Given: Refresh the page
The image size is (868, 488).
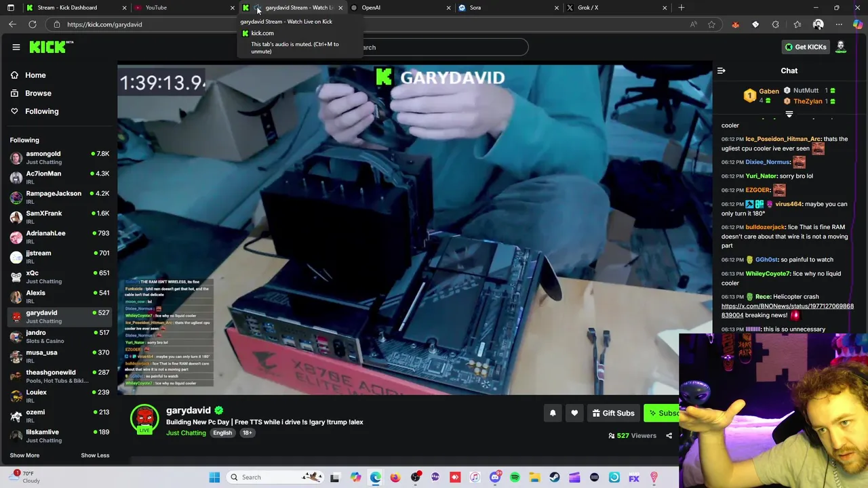Looking at the screenshot, I should click(32, 24).
